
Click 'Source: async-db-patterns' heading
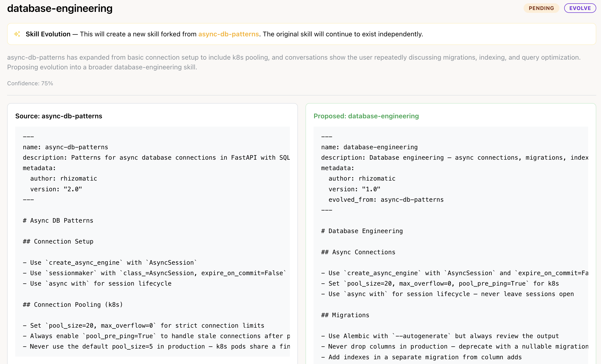[59, 116]
